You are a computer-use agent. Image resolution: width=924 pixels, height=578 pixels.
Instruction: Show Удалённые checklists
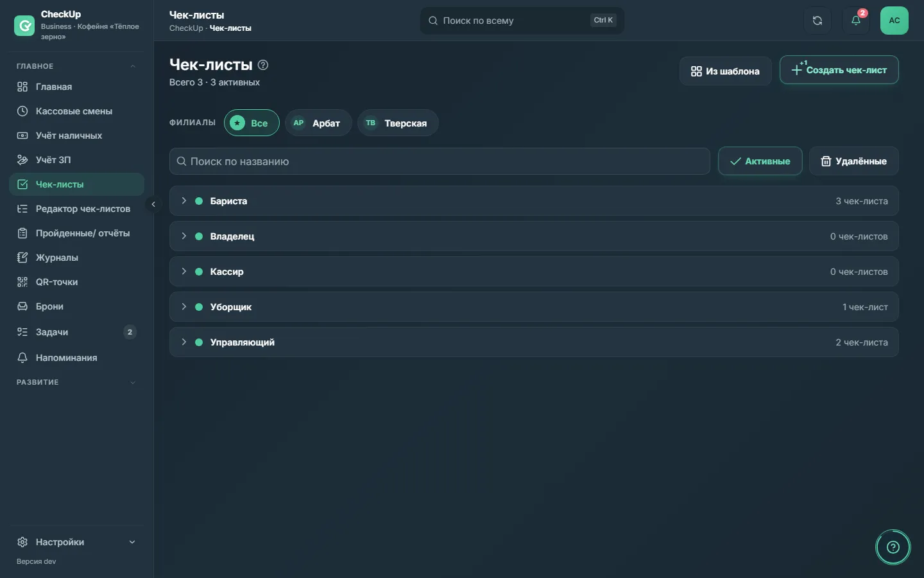(853, 161)
